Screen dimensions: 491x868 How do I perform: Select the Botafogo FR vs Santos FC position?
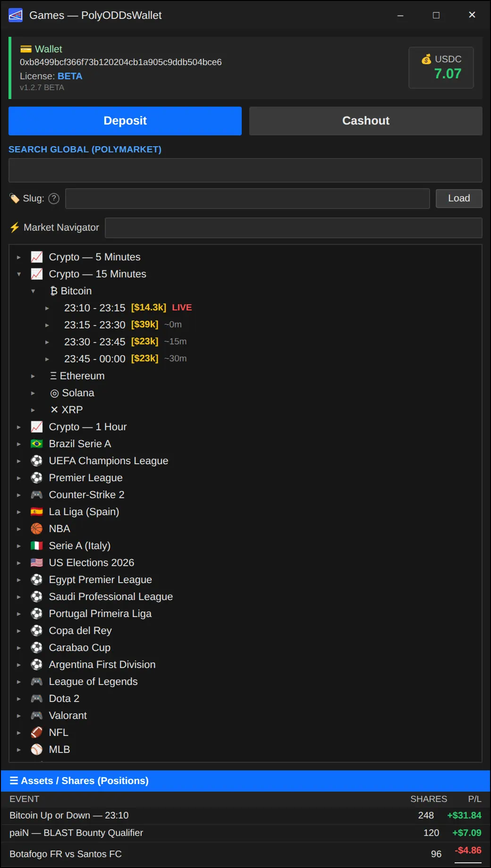pos(245,854)
